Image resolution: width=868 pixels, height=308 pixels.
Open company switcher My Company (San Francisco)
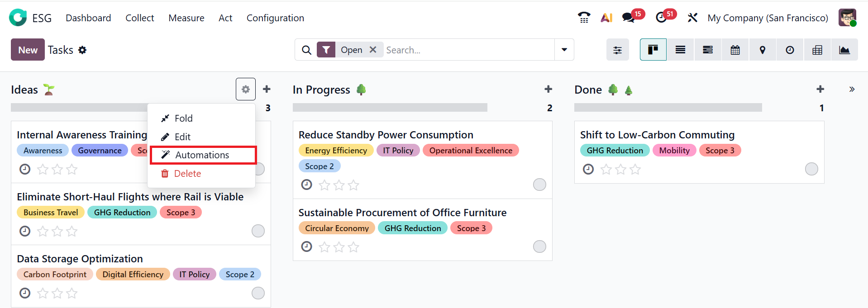(768, 18)
